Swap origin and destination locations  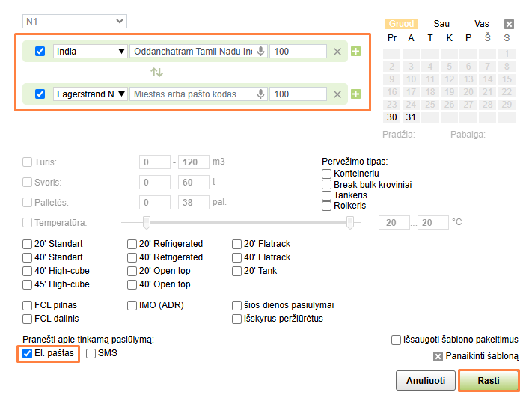point(156,73)
